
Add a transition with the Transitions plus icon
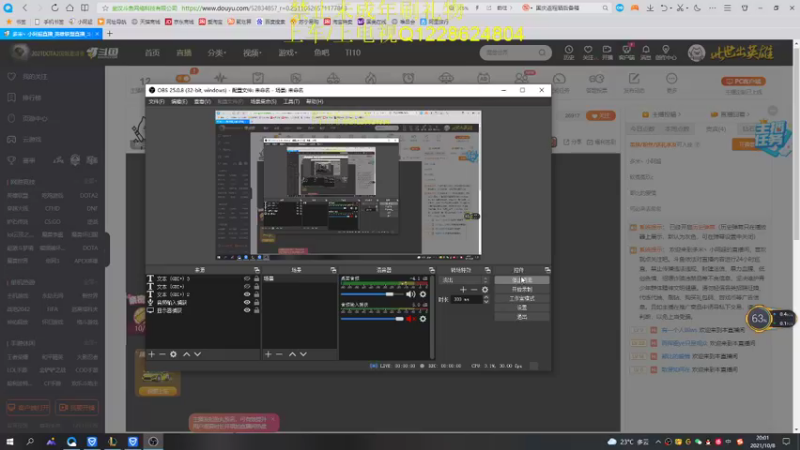pos(463,289)
